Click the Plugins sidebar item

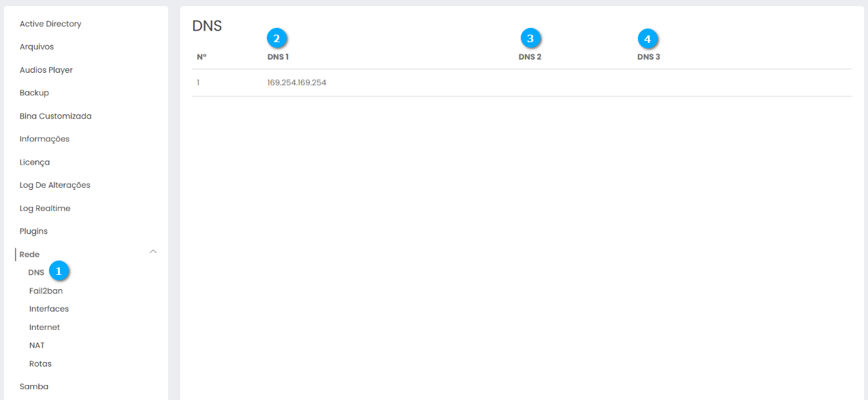(x=33, y=231)
